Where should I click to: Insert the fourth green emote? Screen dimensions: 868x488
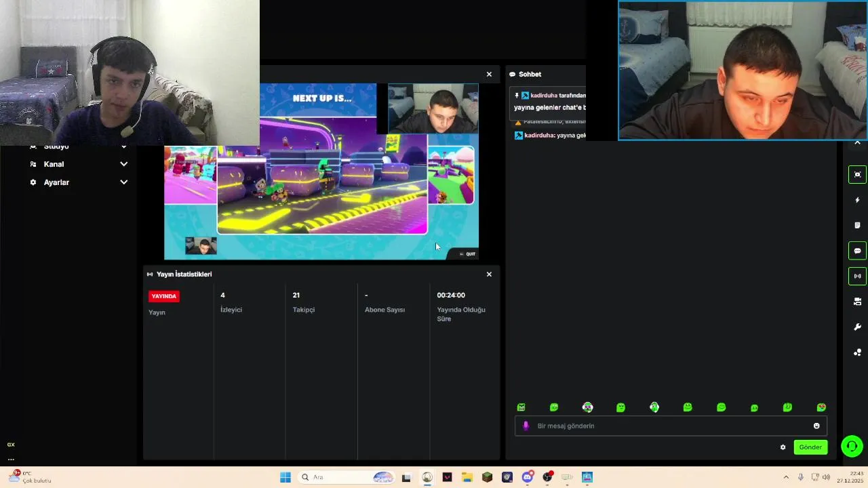pyautogui.click(x=620, y=407)
